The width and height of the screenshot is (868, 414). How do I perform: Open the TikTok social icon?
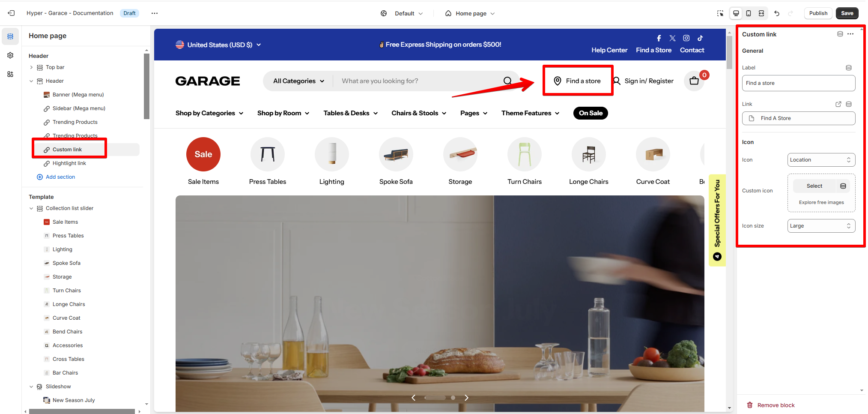(700, 38)
